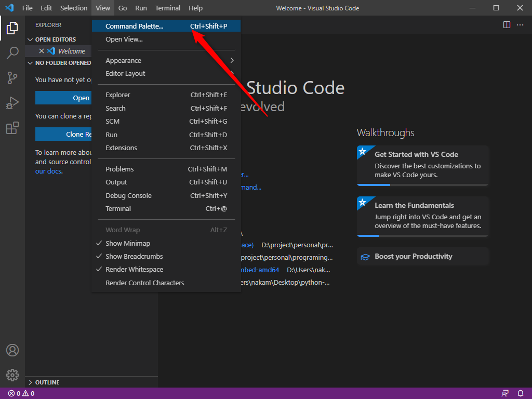Open the Explorer activity bar icon
Image resolution: width=532 pixels, height=399 pixels.
[x=12, y=28]
